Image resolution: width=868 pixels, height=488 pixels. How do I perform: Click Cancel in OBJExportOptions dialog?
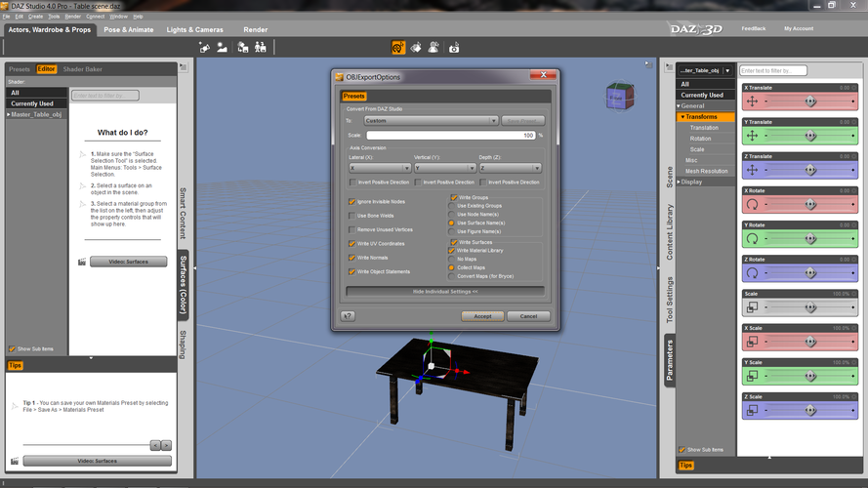pos(528,316)
